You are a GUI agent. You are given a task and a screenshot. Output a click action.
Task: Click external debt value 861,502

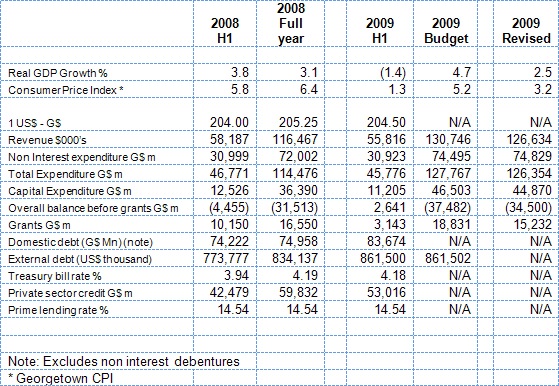(x=448, y=258)
